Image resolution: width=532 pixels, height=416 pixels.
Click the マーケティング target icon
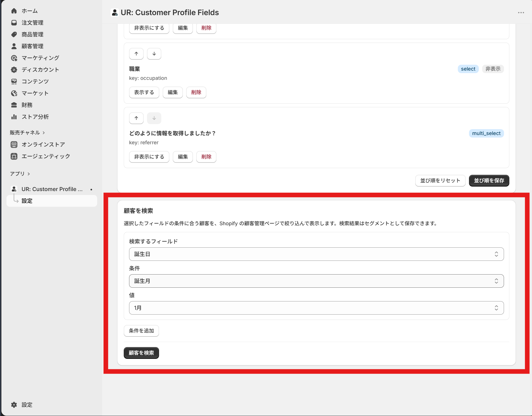pyautogui.click(x=14, y=58)
